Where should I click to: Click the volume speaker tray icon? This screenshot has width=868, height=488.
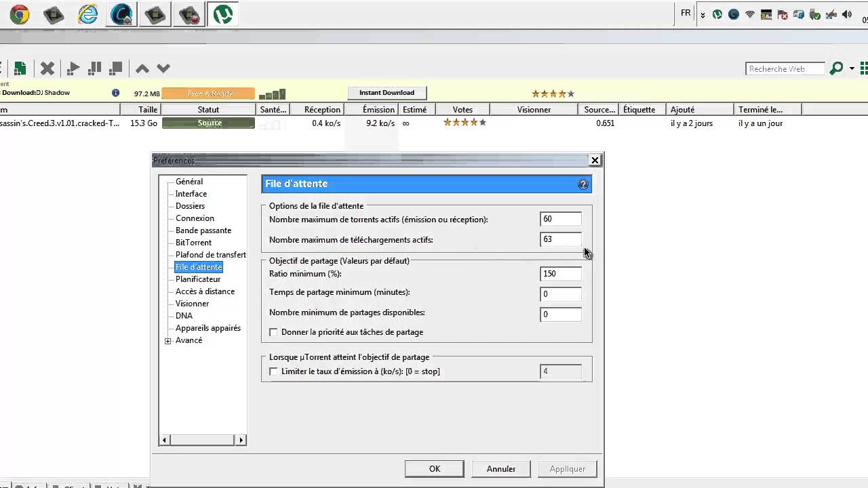pos(847,14)
